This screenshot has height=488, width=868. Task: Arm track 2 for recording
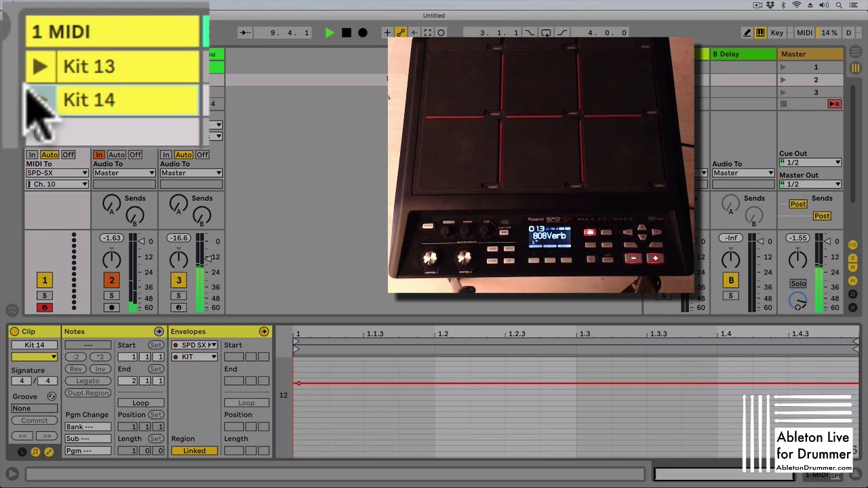click(112, 308)
